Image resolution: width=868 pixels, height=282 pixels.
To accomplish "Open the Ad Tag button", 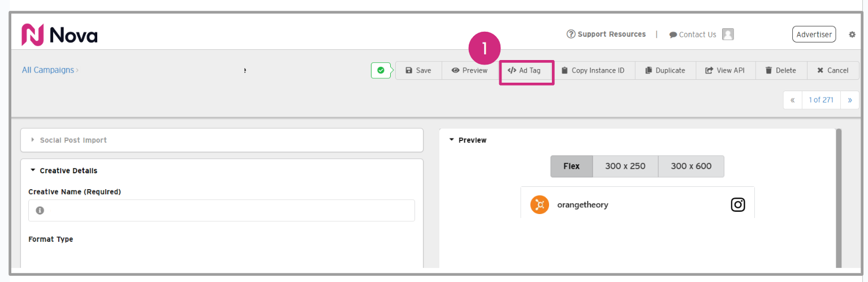I will click(x=525, y=70).
